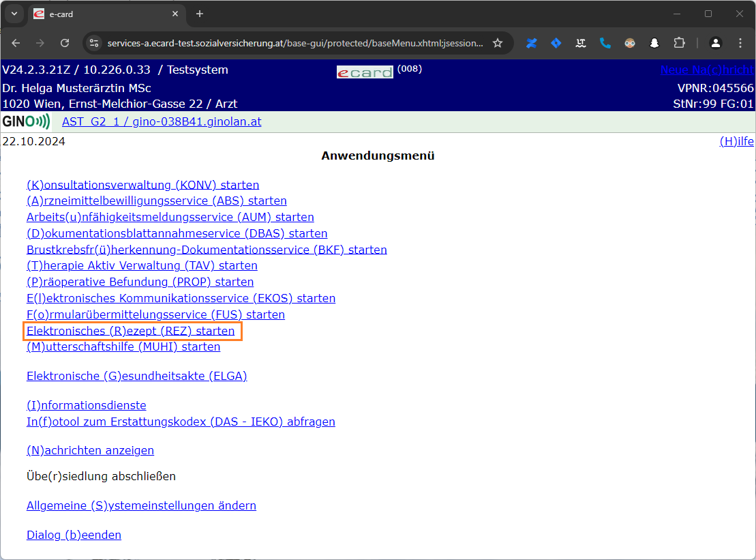Click the GINO logo icon
The image size is (756, 560).
(26, 122)
